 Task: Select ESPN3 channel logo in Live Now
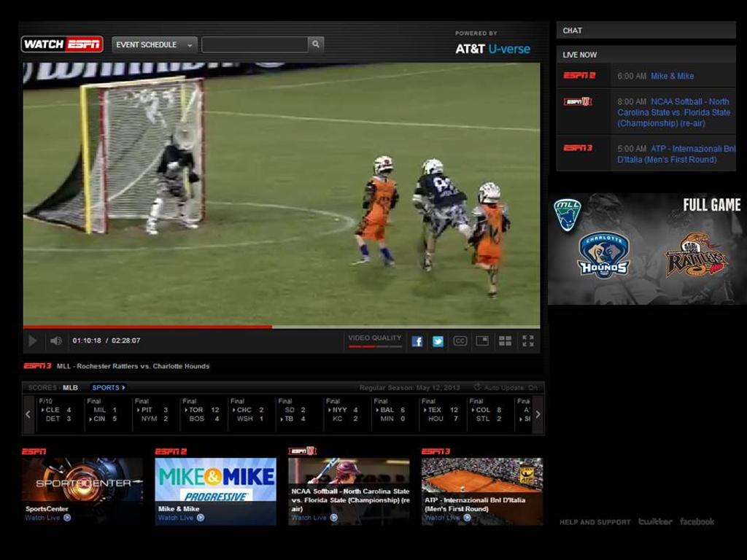(x=578, y=147)
